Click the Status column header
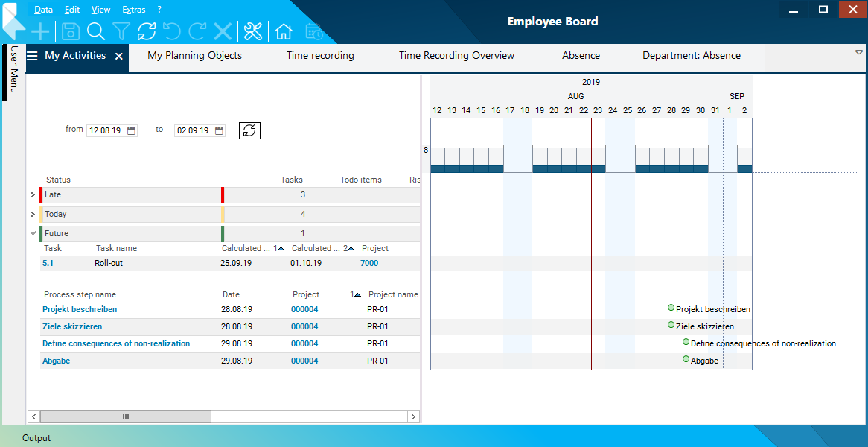 tap(58, 180)
